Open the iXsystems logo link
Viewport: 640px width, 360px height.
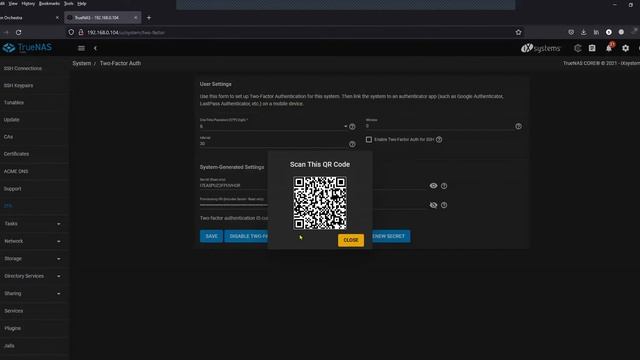click(x=540, y=48)
